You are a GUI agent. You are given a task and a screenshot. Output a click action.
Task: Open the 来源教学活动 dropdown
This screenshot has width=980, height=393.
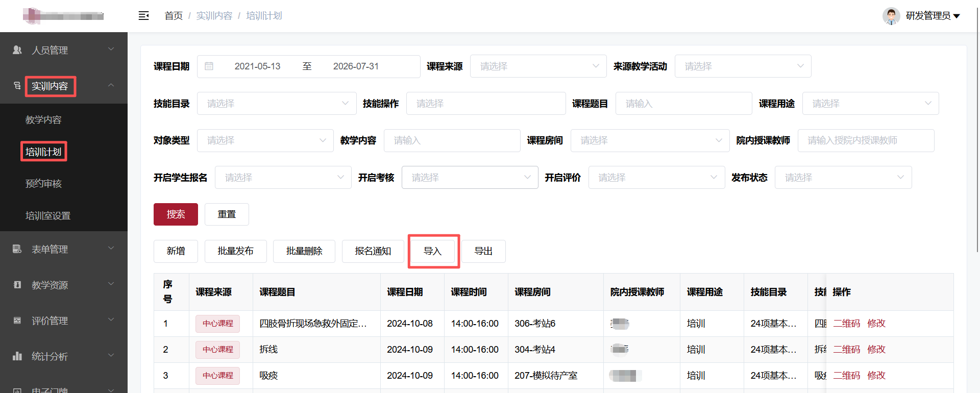743,66
